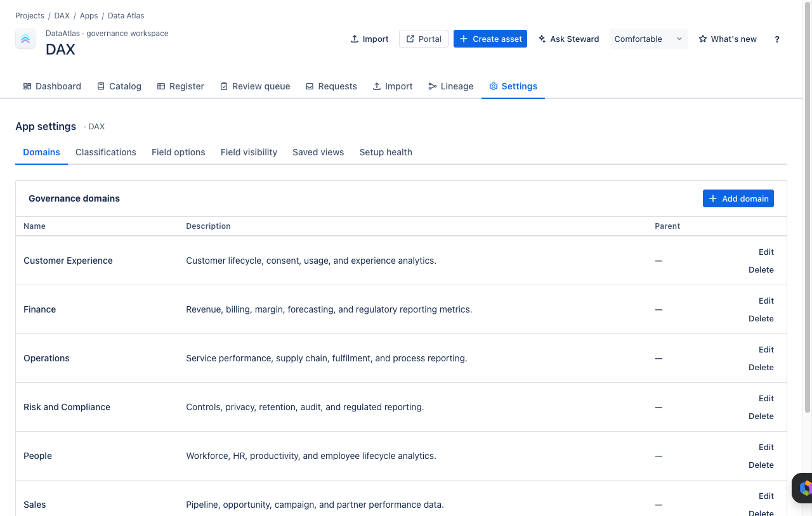
Task: Edit the Finance domain
Action: point(766,300)
